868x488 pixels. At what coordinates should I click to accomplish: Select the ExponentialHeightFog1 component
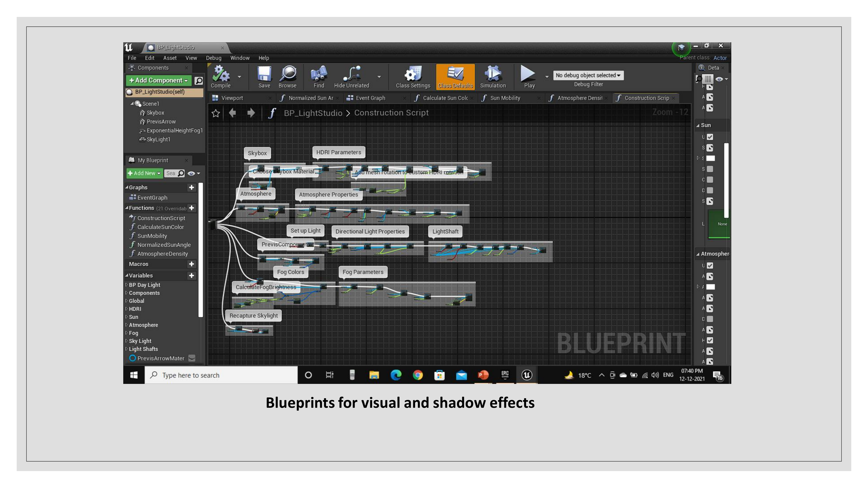(174, 130)
